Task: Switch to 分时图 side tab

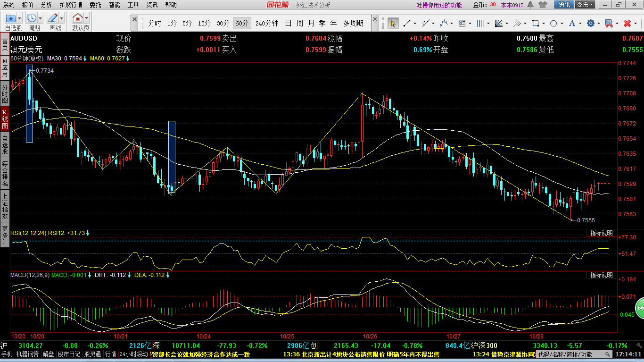Action: [5, 94]
